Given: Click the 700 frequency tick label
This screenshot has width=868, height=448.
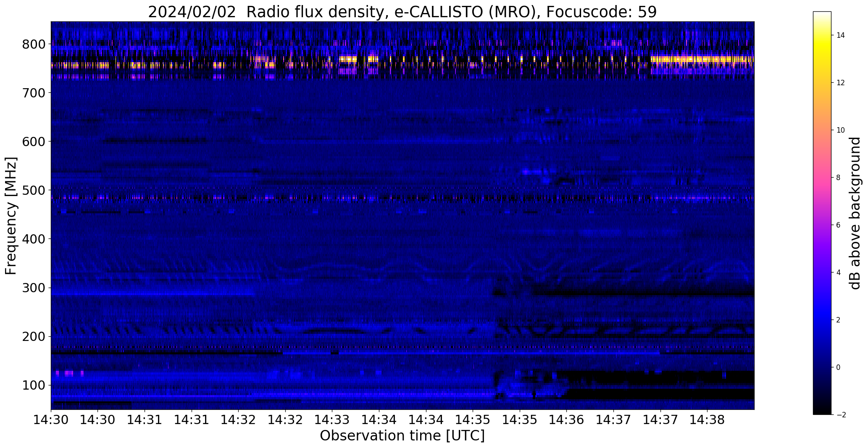Looking at the screenshot, I should click(34, 93).
